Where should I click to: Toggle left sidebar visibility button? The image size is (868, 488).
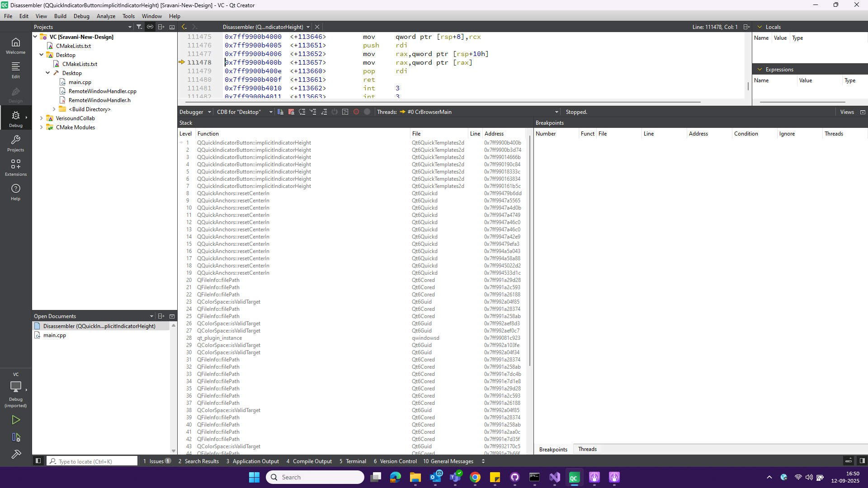click(x=38, y=461)
